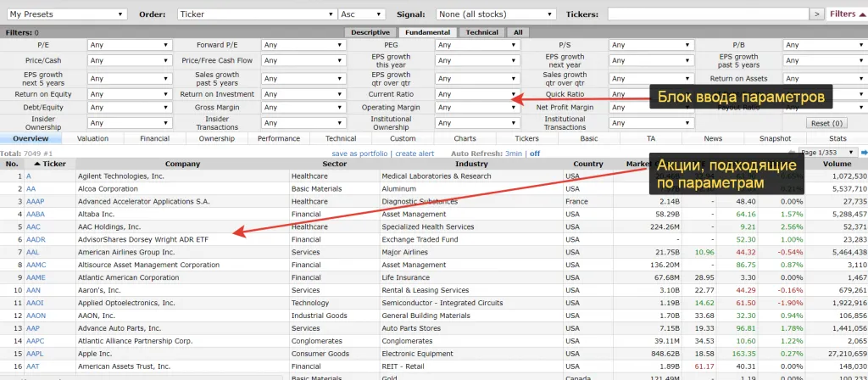868x380 pixels.
Task: Click the previous page arrow
Action: coord(792,153)
